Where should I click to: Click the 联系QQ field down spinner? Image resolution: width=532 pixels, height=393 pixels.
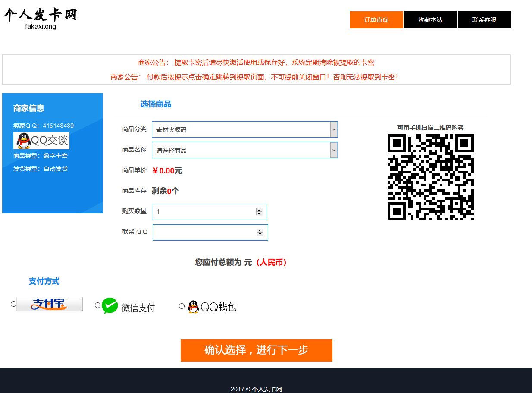point(260,234)
